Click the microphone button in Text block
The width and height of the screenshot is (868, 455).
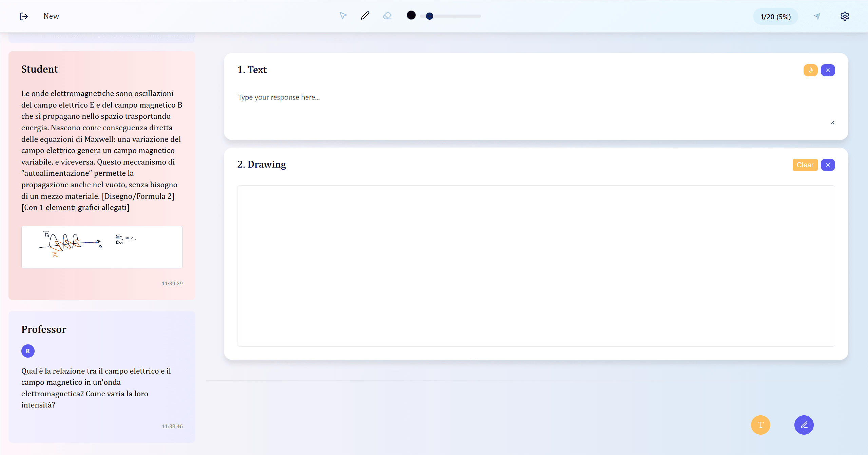click(x=810, y=70)
